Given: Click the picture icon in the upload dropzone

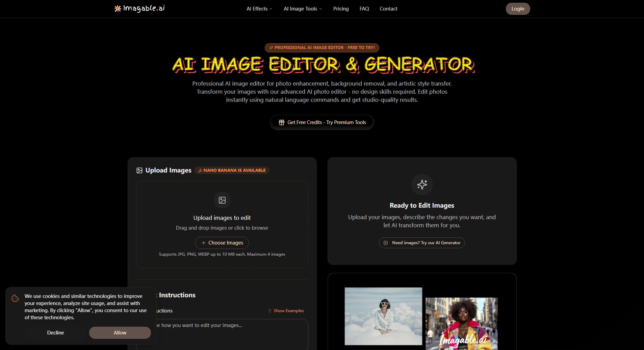Looking at the screenshot, I should [x=222, y=200].
